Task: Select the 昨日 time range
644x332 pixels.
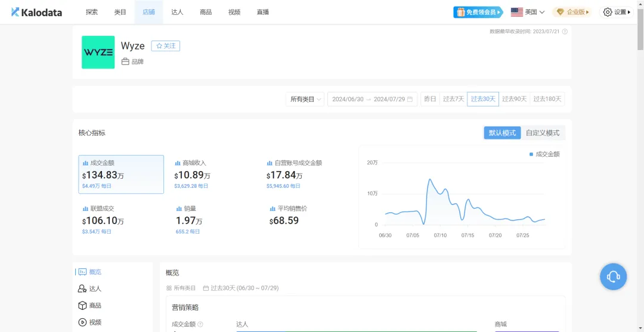Action: [x=430, y=99]
